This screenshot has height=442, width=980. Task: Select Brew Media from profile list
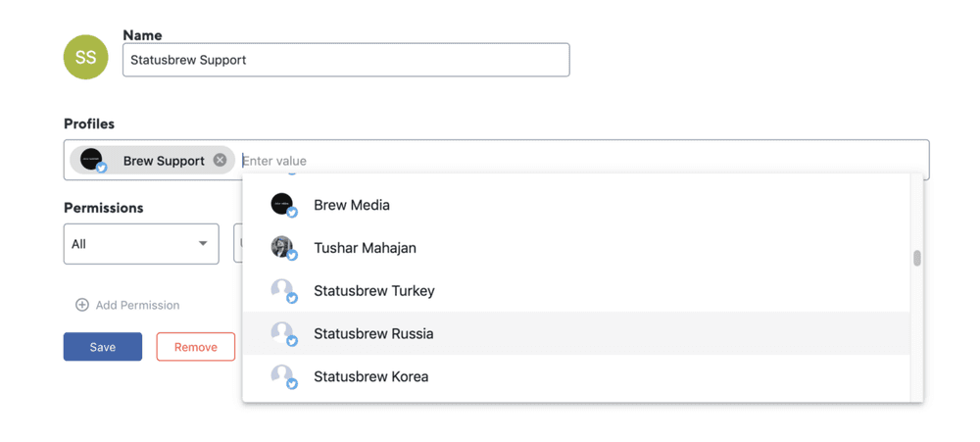pyautogui.click(x=351, y=205)
